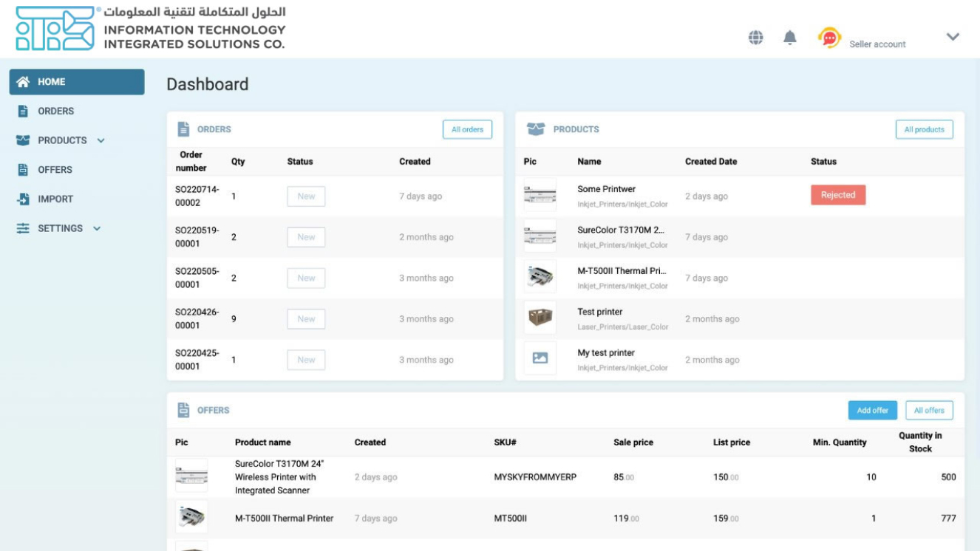Click the All orders button
Viewport: 980px width, 551px height.
(467, 130)
